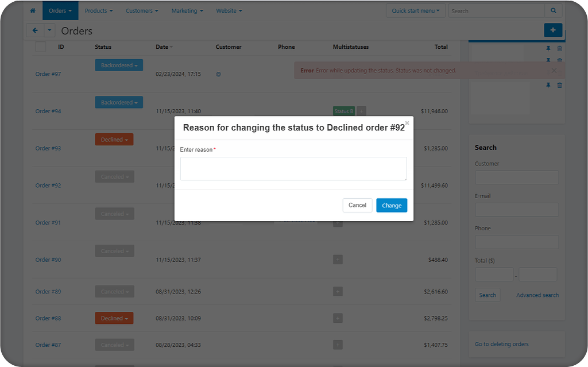Pin the first order row

(549, 48)
